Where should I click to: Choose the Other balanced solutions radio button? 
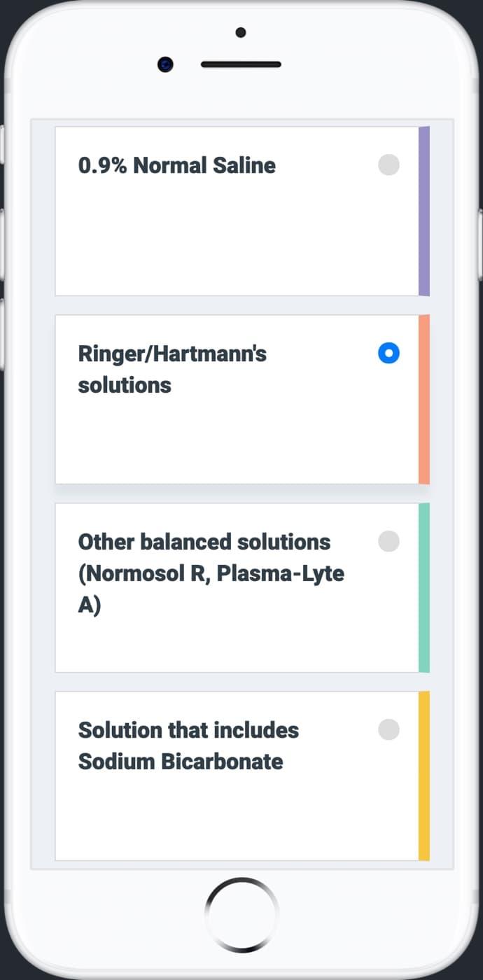(388, 542)
